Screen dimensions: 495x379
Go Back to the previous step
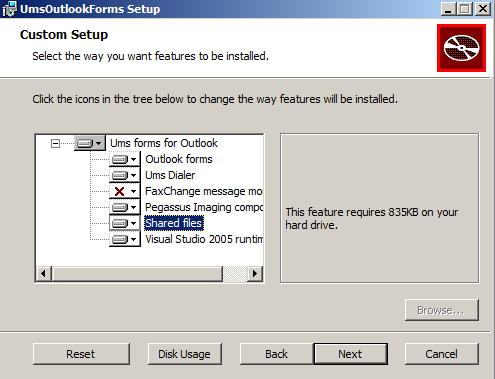tap(276, 354)
